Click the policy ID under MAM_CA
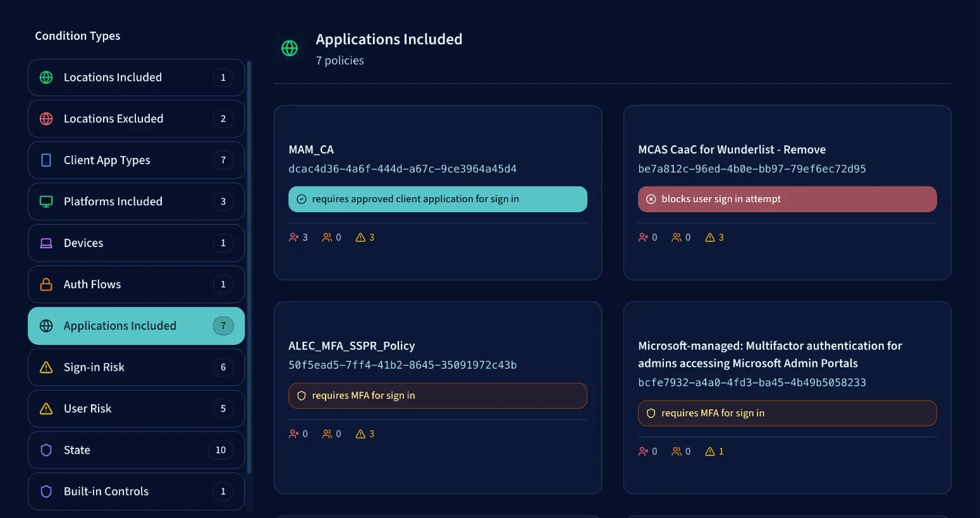The image size is (980, 518). click(x=403, y=169)
